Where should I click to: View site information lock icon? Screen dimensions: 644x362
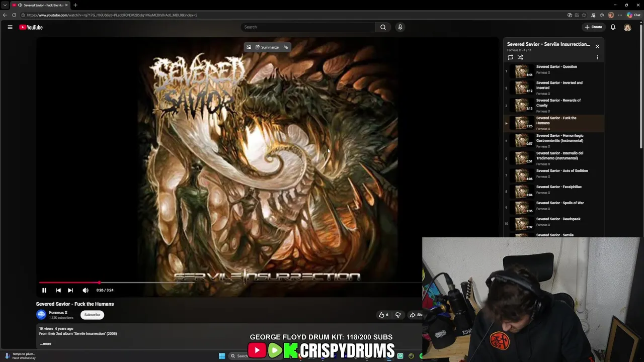point(23,15)
